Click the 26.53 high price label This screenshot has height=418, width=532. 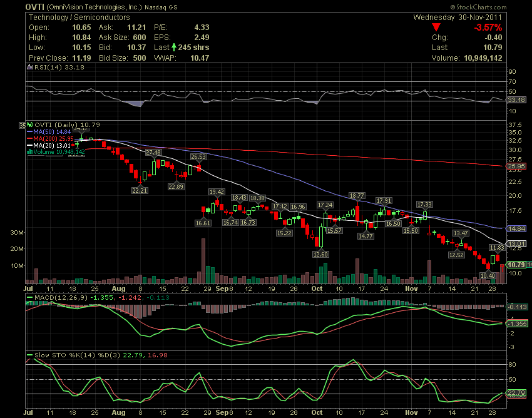198,156
